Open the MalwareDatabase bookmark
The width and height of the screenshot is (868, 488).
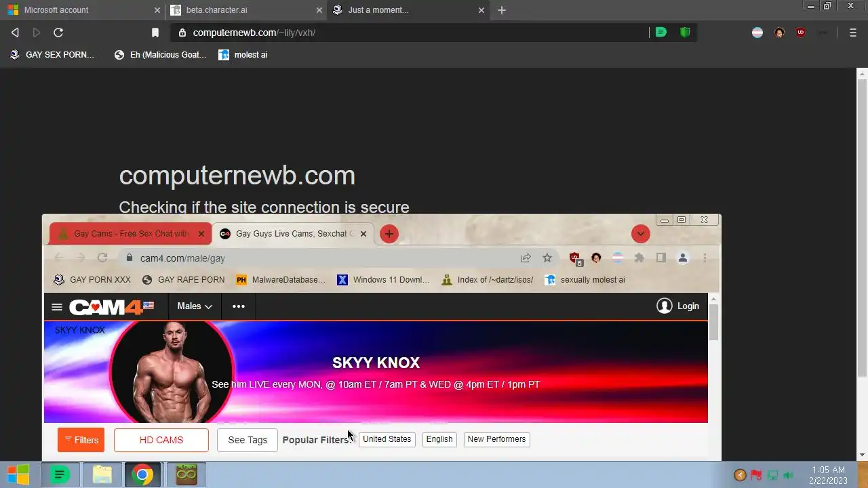pyautogui.click(x=280, y=280)
